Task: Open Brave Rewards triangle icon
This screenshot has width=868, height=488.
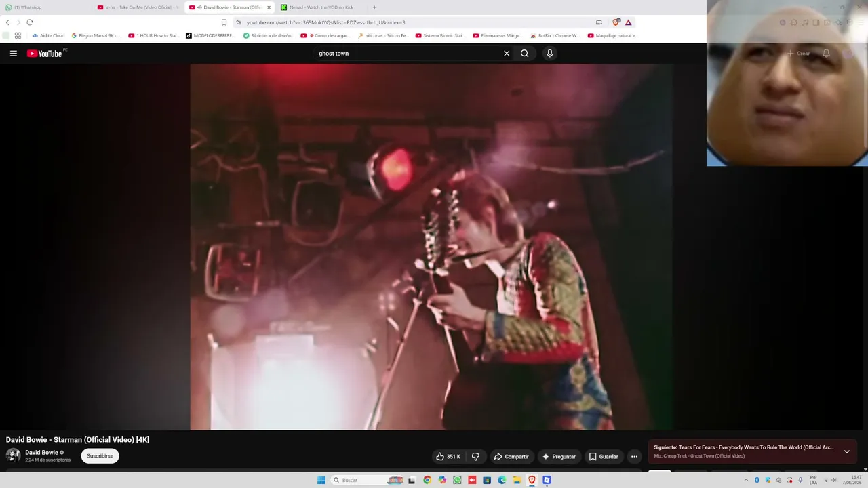Action: coord(629,22)
